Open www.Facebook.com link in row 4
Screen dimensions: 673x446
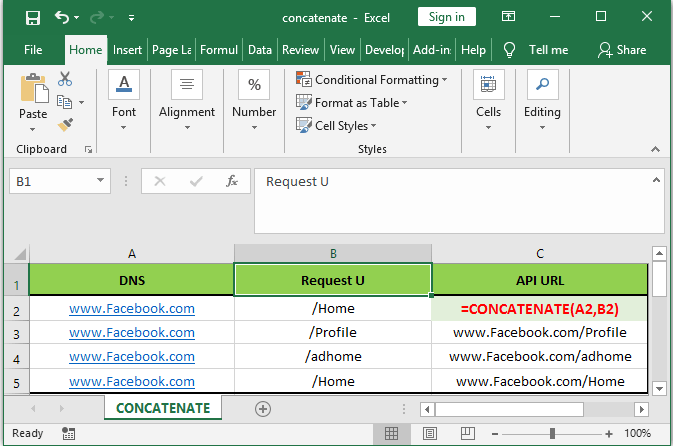point(132,357)
